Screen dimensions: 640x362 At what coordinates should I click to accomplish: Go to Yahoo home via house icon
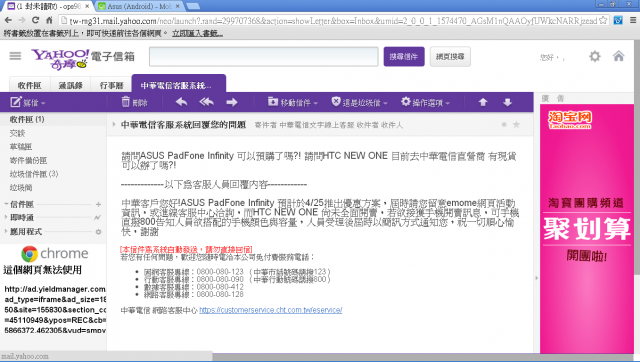(x=618, y=56)
